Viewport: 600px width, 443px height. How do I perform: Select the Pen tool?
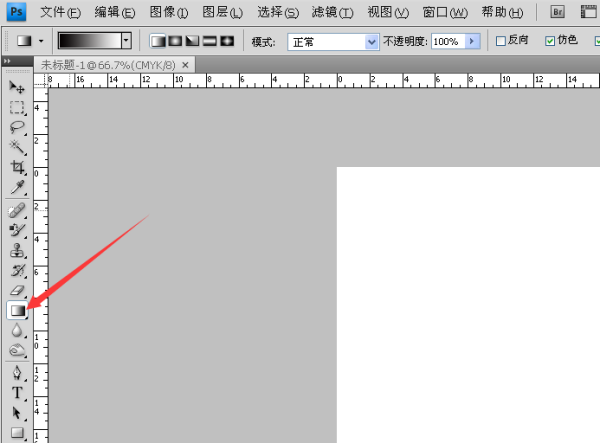click(x=17, y=373)
